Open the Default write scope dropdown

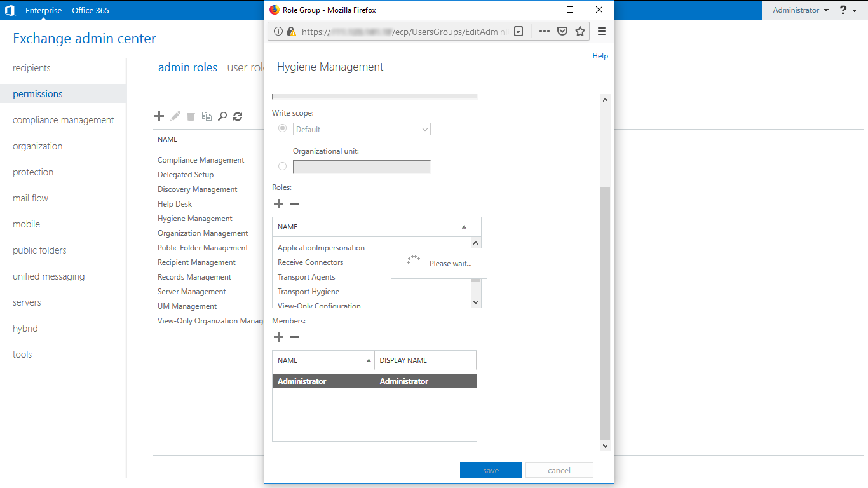click(x=362, y=129)
